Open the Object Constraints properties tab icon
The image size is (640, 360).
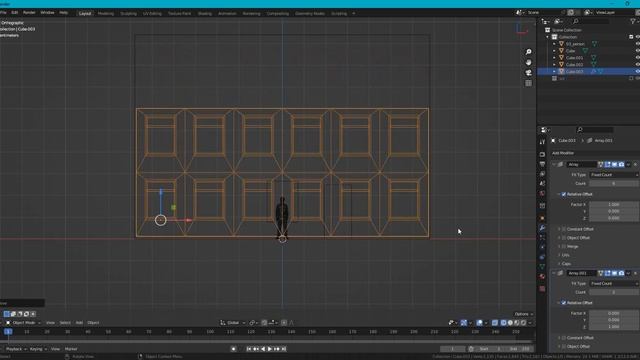pyautogui.click(x=542, y=257)
